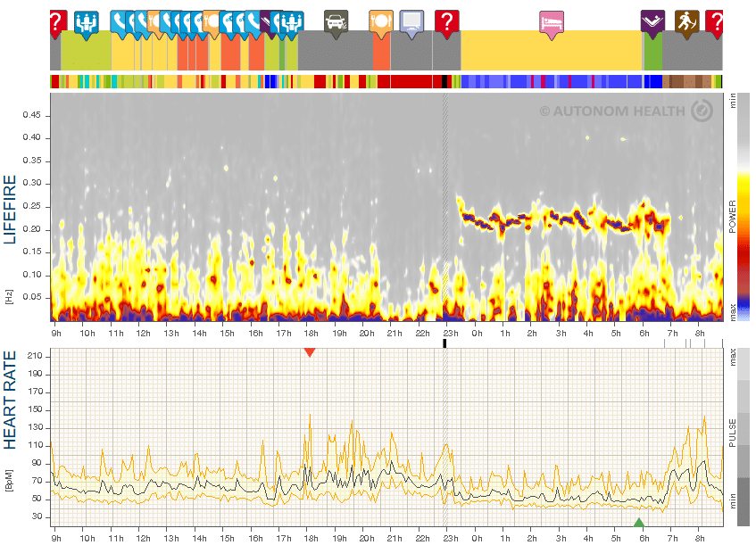The height and width of the screenshot is (545, 756).
Task: Select the orange meal icon near 20h
Action: click(x=381, y=23)
